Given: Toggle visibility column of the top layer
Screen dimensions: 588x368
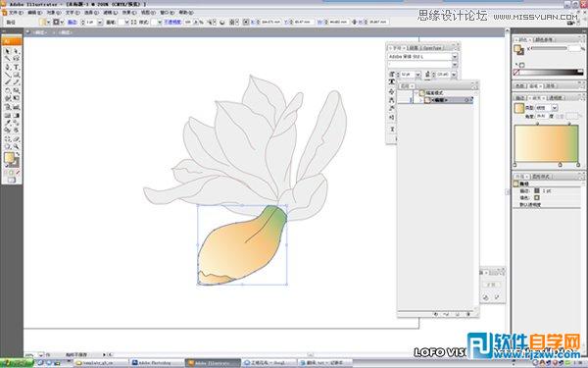Looking at the screenshot, I should [x=402, y=93].
